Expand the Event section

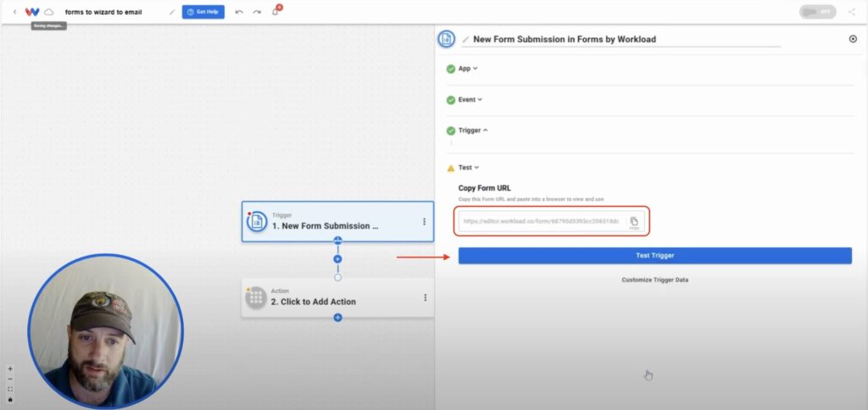470,100
